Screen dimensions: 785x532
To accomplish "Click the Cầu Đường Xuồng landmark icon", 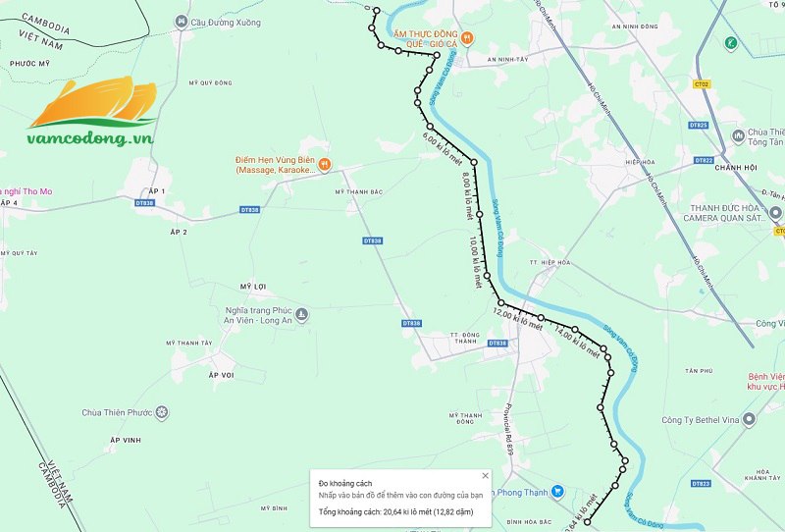I will [x=181, y=22].
